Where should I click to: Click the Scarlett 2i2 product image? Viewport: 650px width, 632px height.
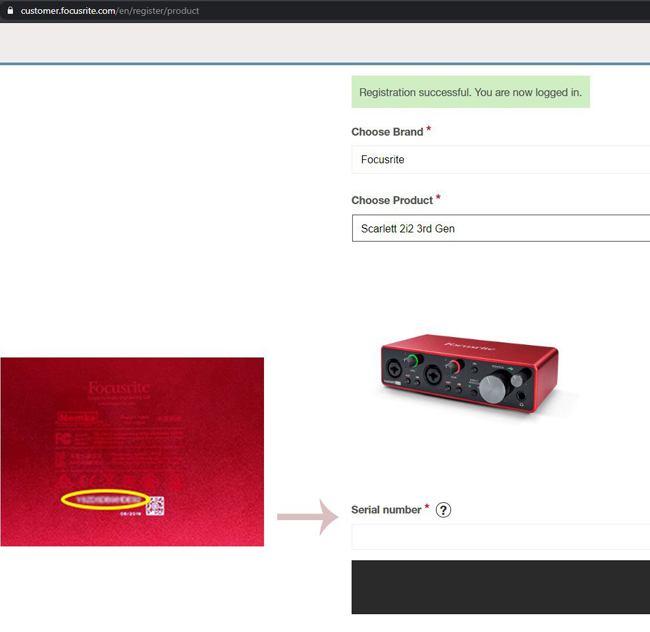pos(469,373)
